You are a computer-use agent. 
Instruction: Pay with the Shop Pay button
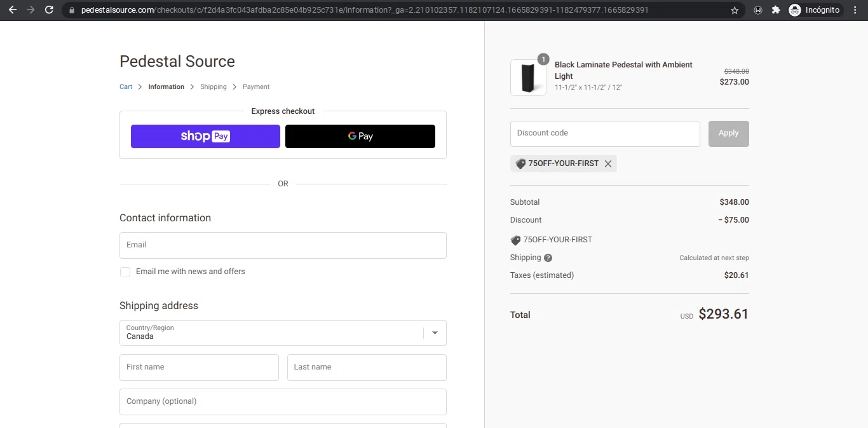[205, 136]
